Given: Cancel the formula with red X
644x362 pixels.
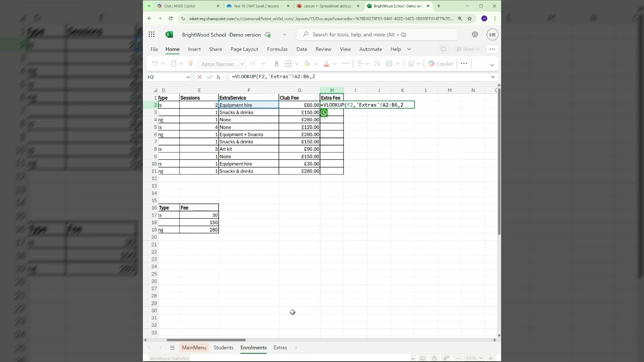Looking at the screenshot, I should pos(200,77).
